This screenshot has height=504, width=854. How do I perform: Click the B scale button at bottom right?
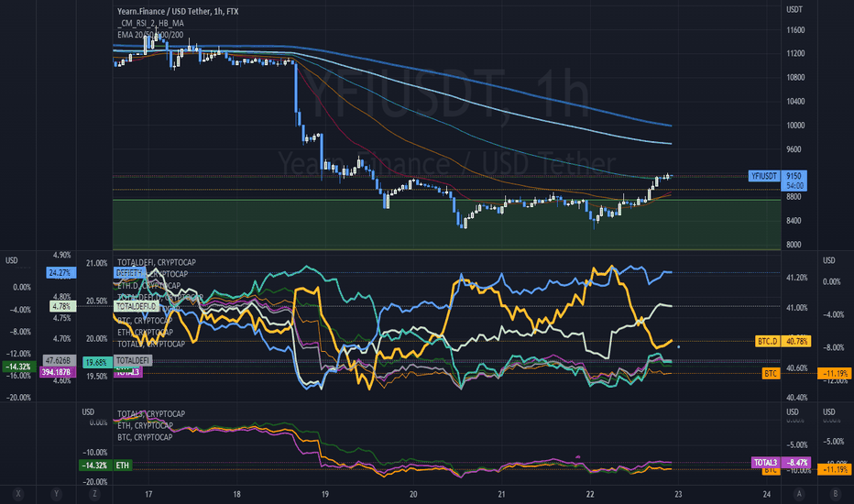pos(836,494)
